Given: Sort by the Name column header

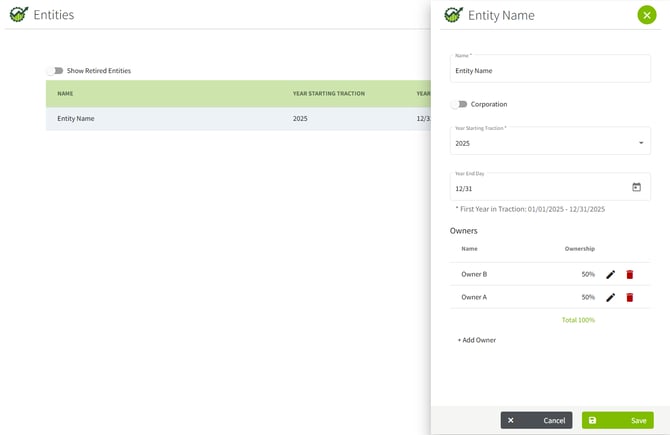Looking at the screenshot, I should coord(65,94).
